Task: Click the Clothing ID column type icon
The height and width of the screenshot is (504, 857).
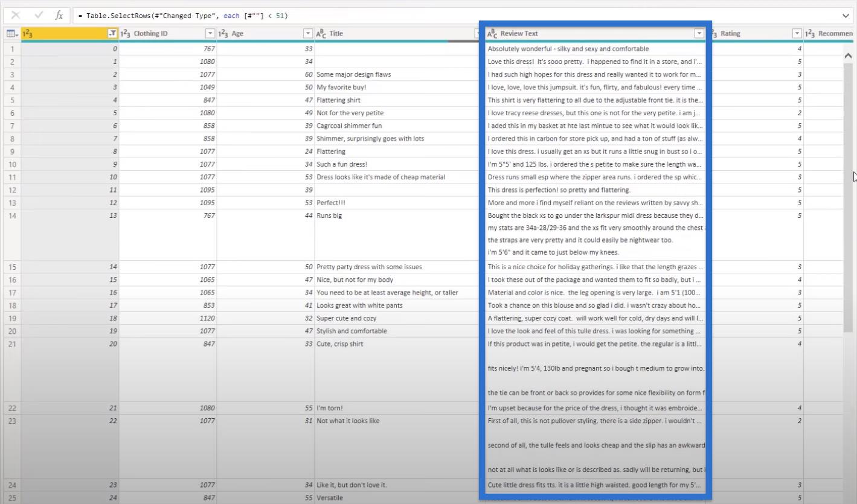Action: pos(126,34)
